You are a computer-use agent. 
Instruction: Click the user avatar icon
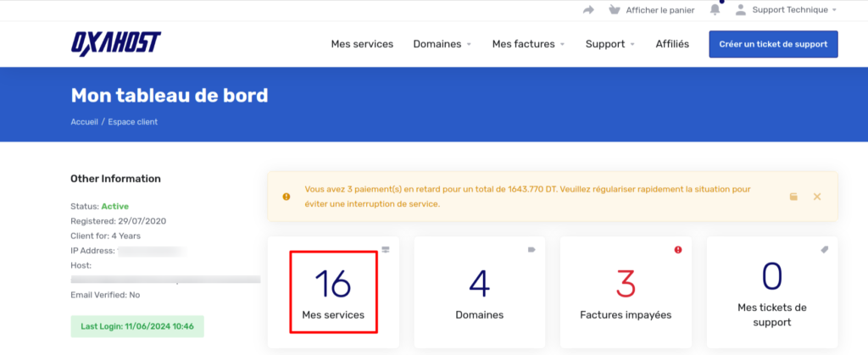tap(741, 10)
